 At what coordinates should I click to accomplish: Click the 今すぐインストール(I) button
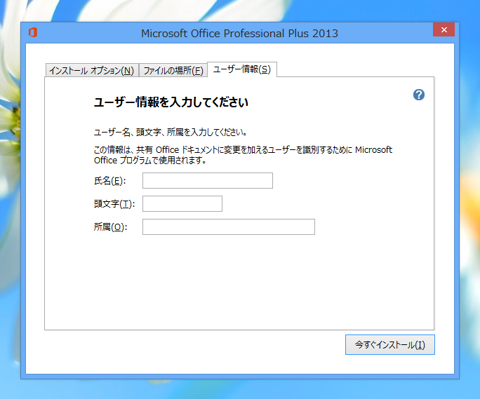tap(390, 345)
